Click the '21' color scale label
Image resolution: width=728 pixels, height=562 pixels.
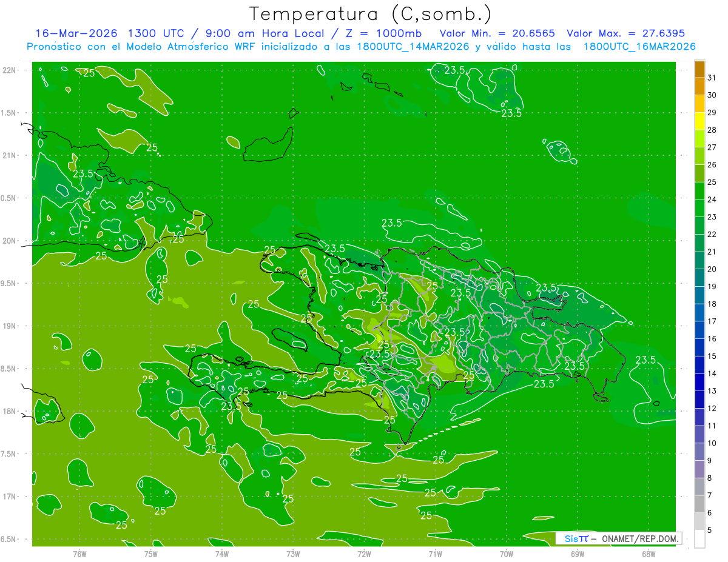point(712,252)
